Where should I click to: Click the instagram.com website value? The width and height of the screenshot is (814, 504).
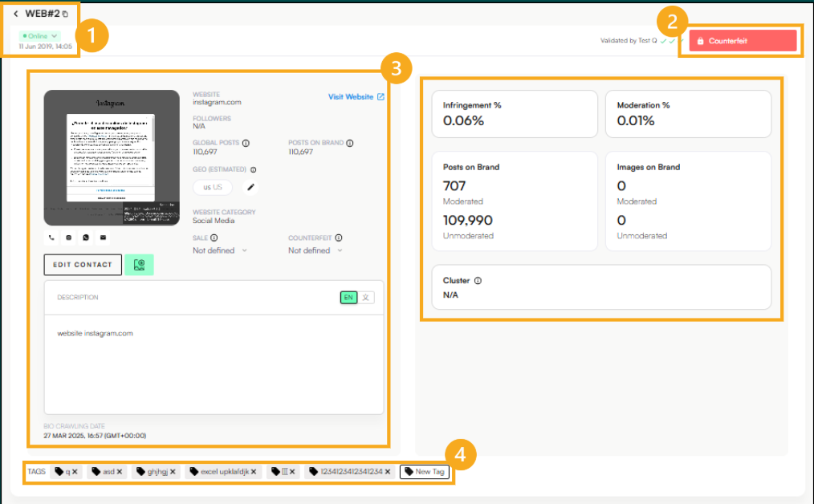(x=217, y=102)
